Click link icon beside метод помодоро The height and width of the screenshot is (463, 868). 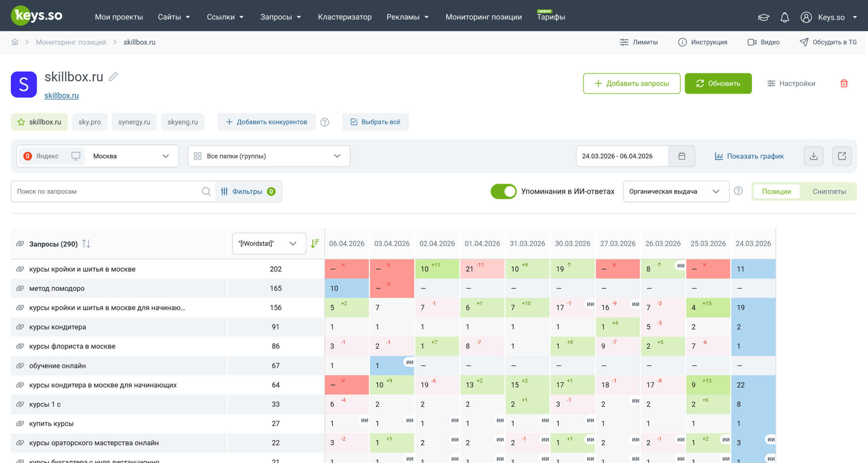[x=20, y=288]
